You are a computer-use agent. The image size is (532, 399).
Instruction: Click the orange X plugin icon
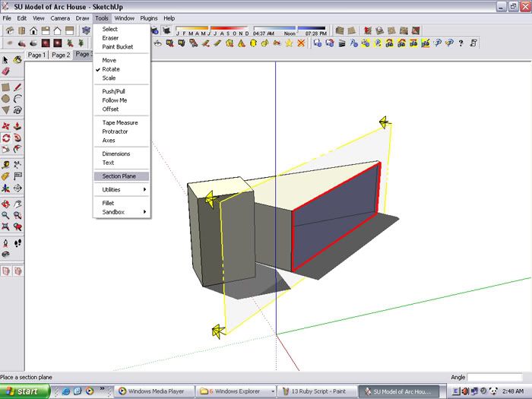coord(301,43)
